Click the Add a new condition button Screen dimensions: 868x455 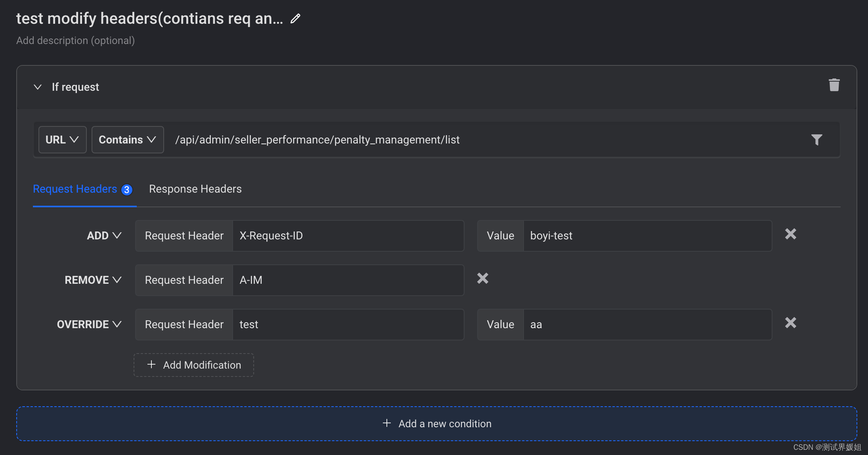(436, 423)
